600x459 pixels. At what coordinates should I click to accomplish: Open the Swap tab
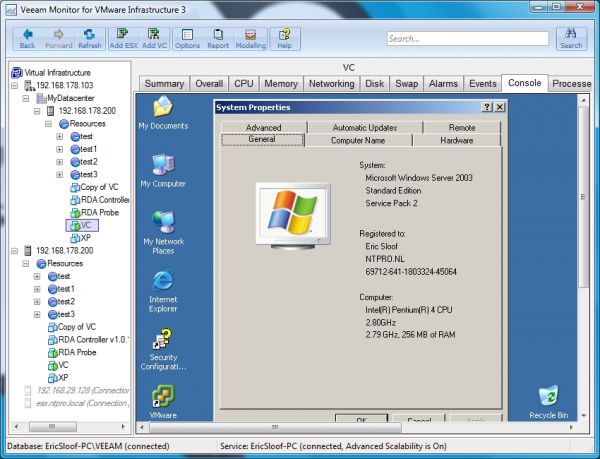[x=406, y=84]
